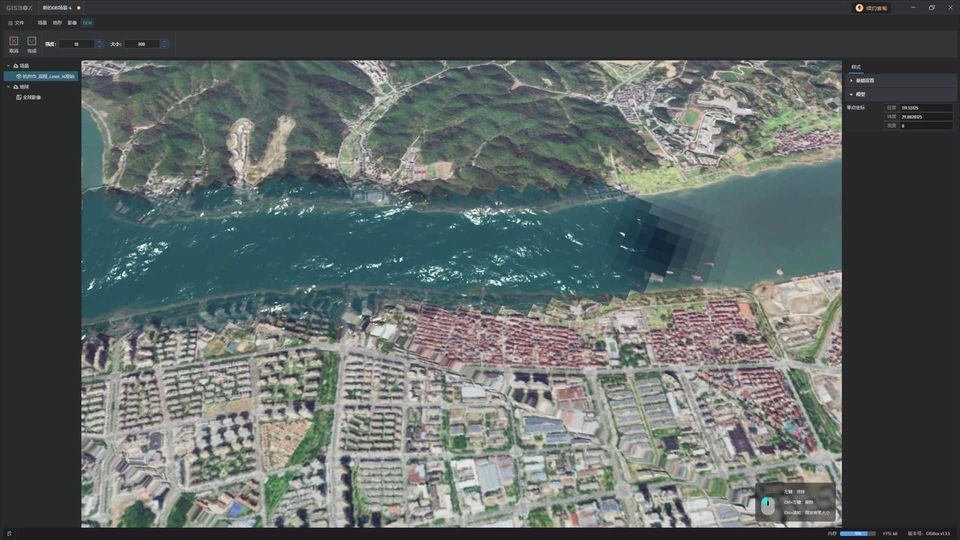Switch to the 样式 tab
This screenshot has width=960, height=540.
tap(856, 67)
